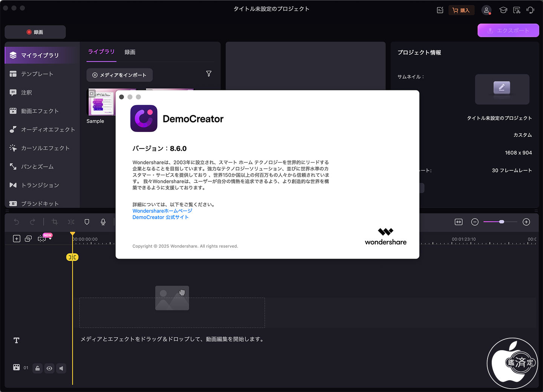Click the overlapping squares track icon
The height and width of the screenshot is (392, 543).
(28, 239)
